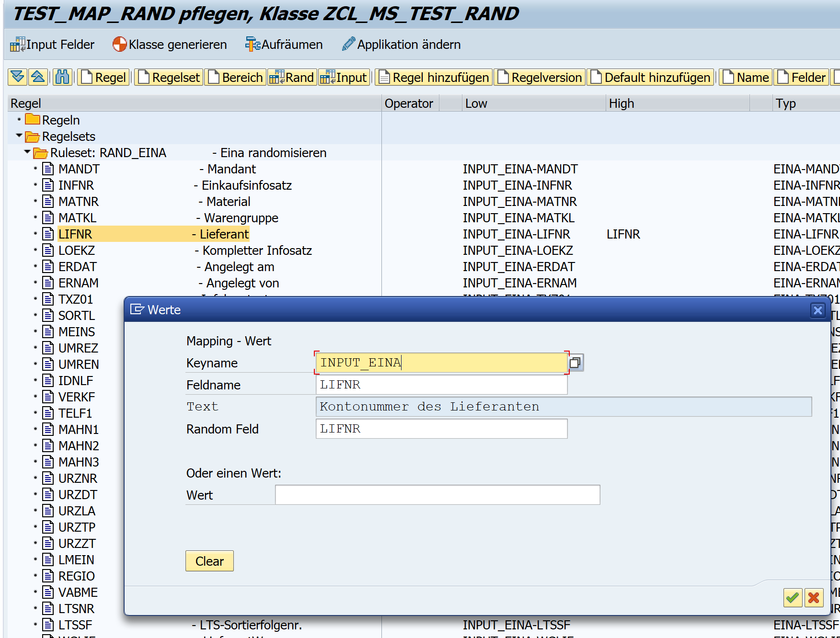Image resolution: width=840 pixels, height=638 pixels.
Task: Open value help next to Keyname field
Action: click(x=575, y=363)
